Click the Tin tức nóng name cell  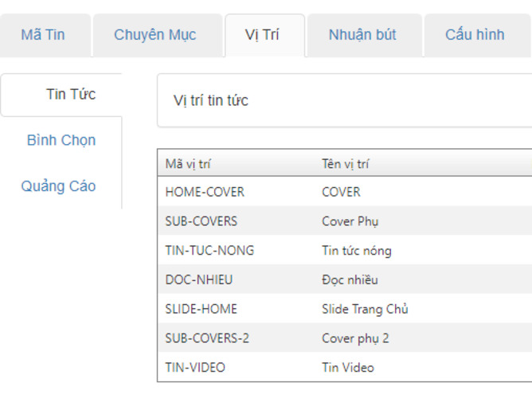click(356, 251)
